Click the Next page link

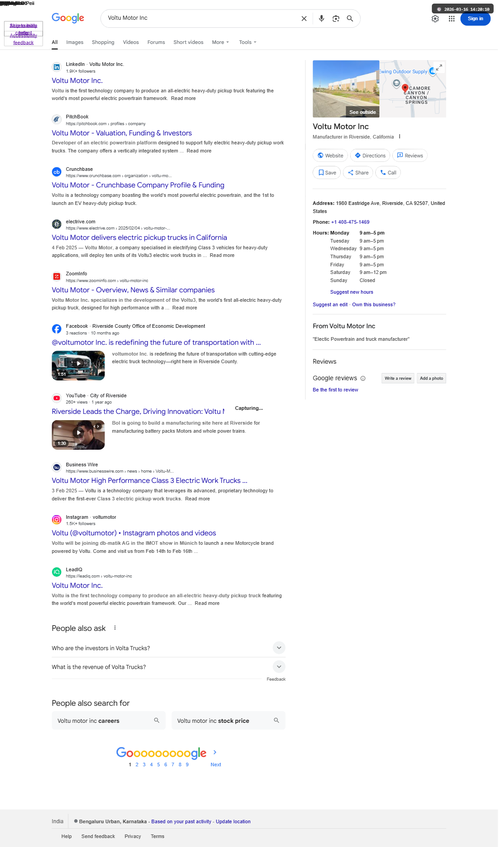(x=216, y=764)
